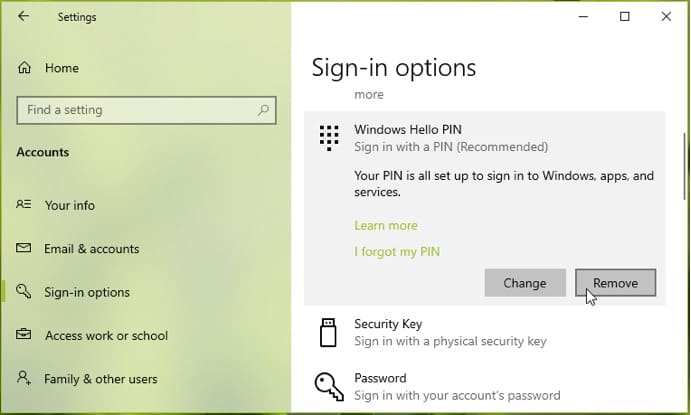Click the back arrow in Settings
The width and height of the screenshot is (691, 415).
pos(24,17)
